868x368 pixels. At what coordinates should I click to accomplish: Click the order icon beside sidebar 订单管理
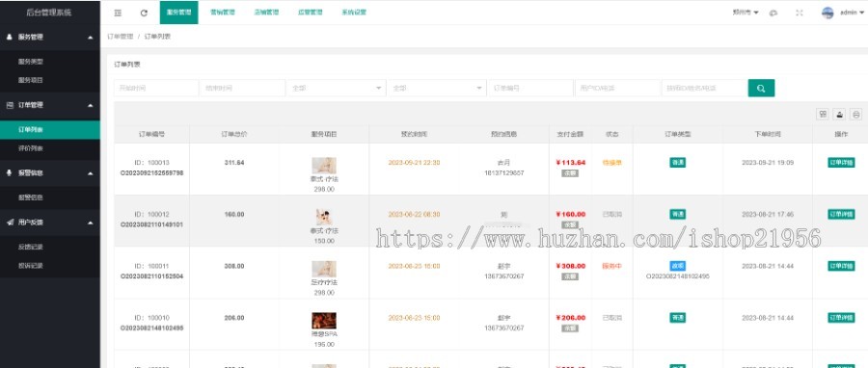[10, 105]
